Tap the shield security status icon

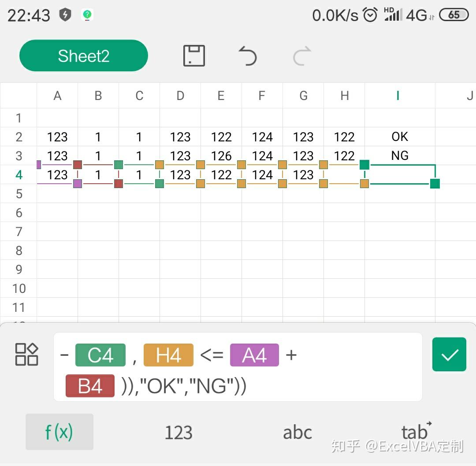tap(65, 15)
